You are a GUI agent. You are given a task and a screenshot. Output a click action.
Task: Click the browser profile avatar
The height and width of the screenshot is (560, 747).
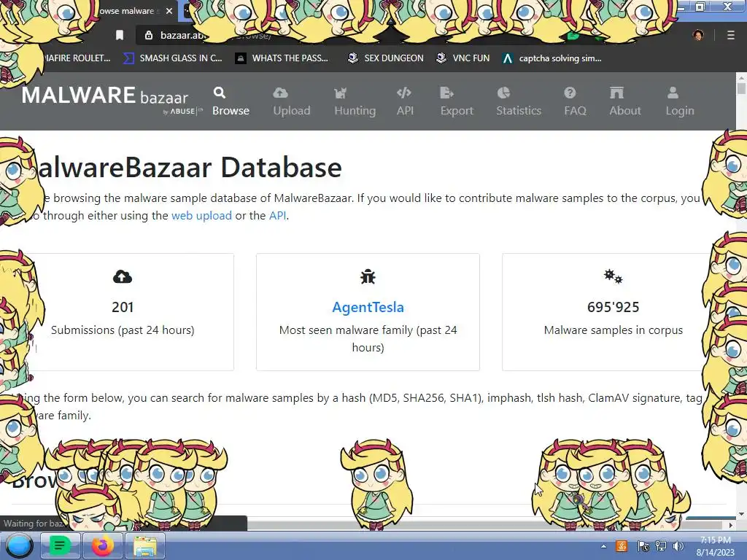point(698,35)
